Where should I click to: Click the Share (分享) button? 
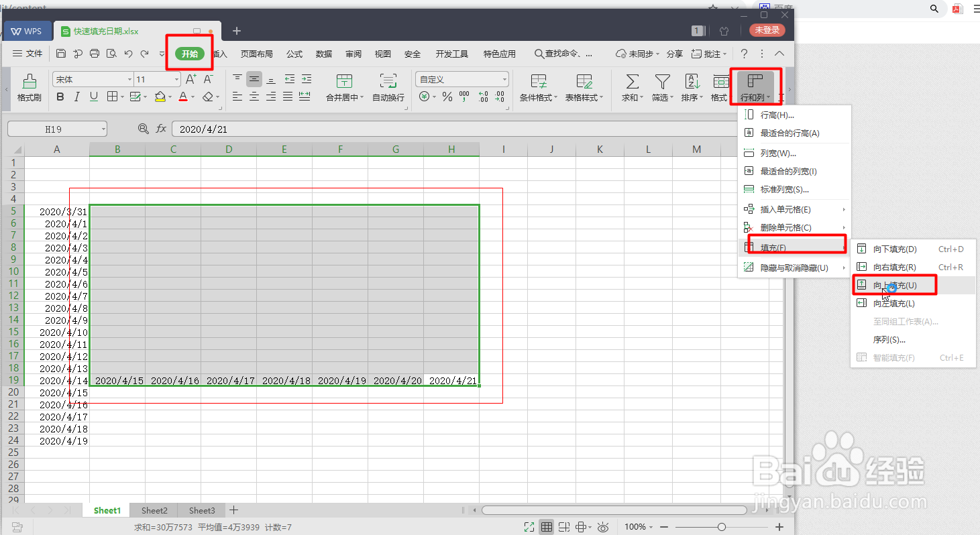coord(675,54)
